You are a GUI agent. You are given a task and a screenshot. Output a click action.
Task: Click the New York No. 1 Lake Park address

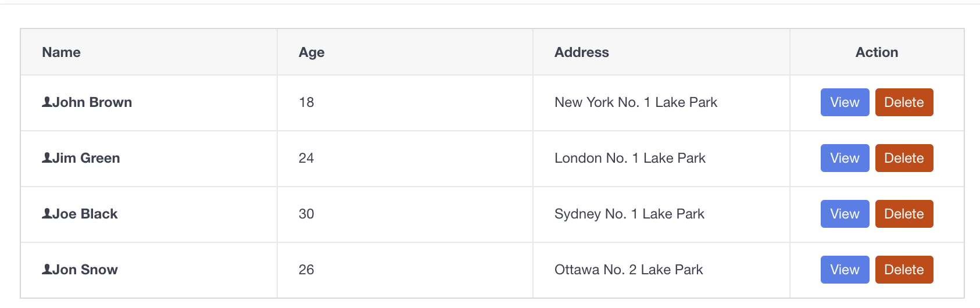click(x=636, y=102)
